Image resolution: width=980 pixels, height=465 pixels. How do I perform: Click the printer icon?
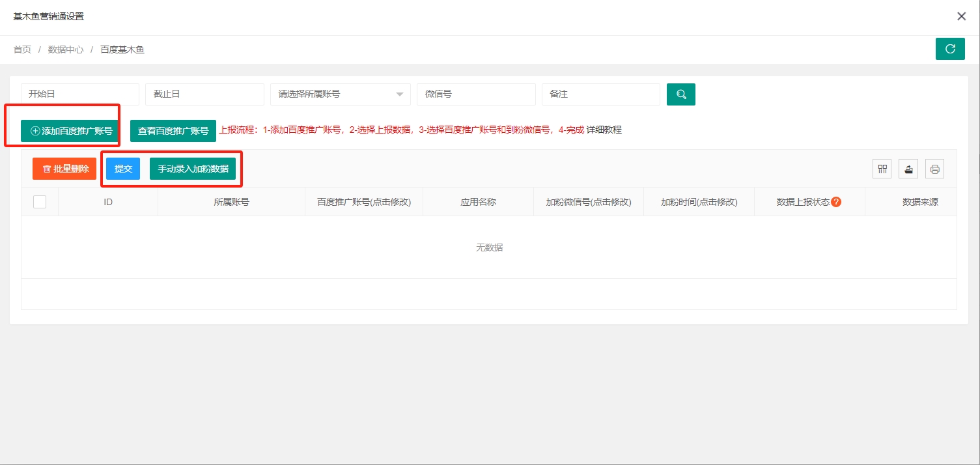pyautogui.click(x=934, y=169)
